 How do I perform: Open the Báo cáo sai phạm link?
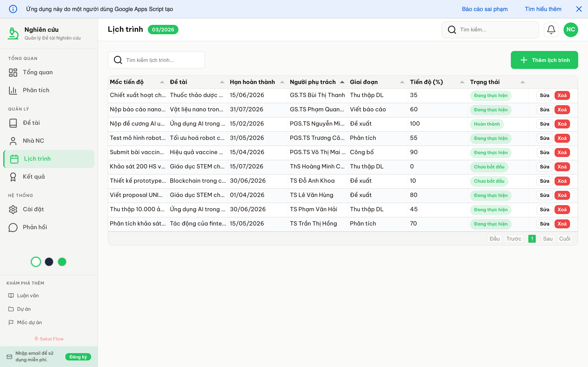484,9
